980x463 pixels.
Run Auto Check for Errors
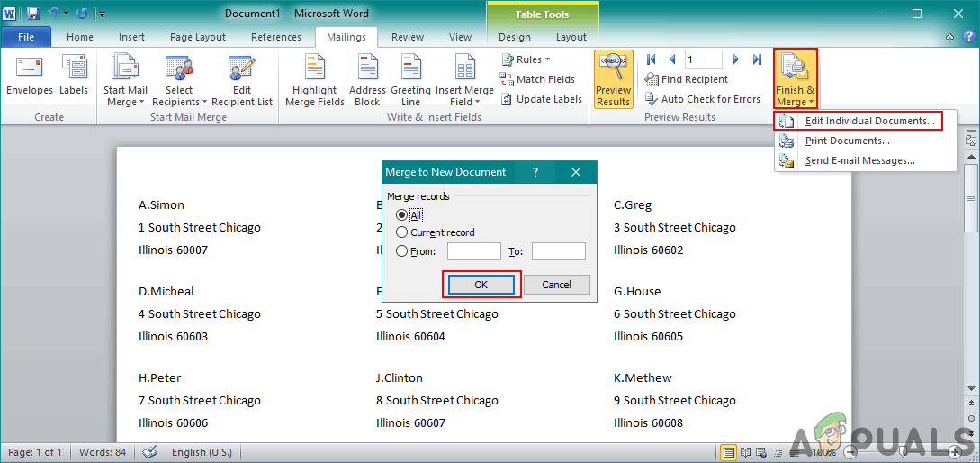pyautogui.click(x=703, y=99)
